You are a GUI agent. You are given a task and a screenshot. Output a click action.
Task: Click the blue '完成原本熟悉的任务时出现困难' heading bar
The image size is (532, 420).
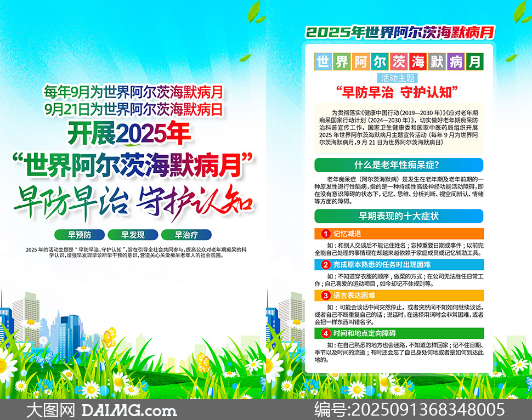coord(399,265)
